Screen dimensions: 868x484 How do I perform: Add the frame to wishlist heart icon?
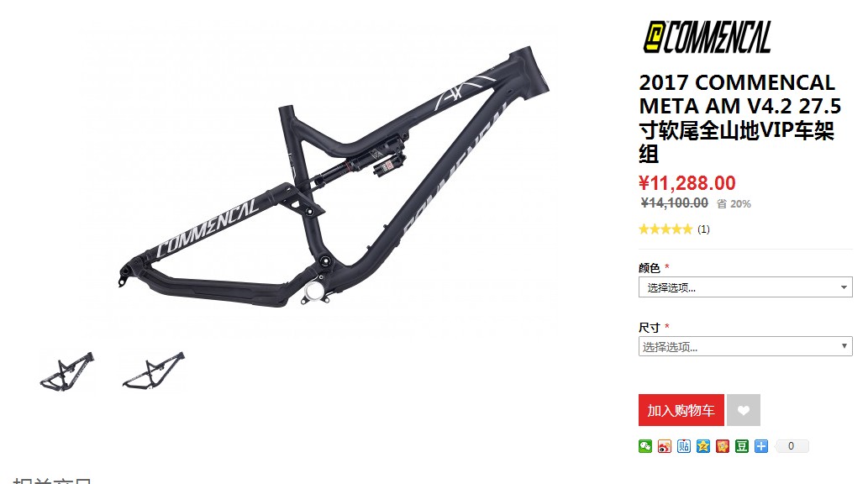[744, 410]
